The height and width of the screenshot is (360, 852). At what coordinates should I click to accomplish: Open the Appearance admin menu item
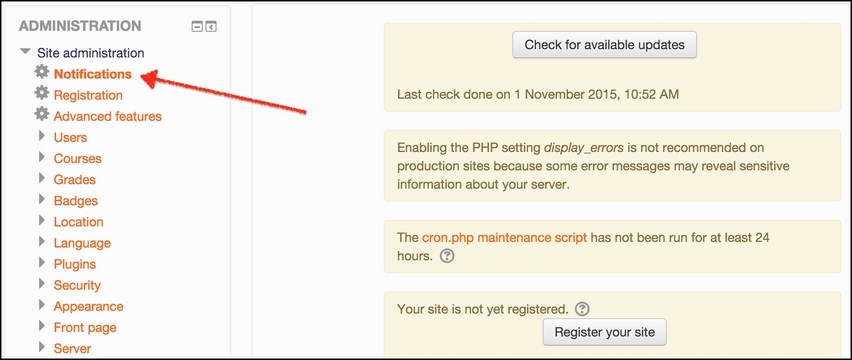point(89,306)
